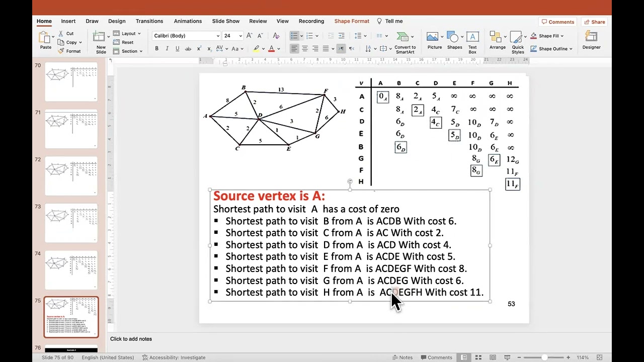Toggle bulleted list

pyautogui.click(x=294, y=36)
